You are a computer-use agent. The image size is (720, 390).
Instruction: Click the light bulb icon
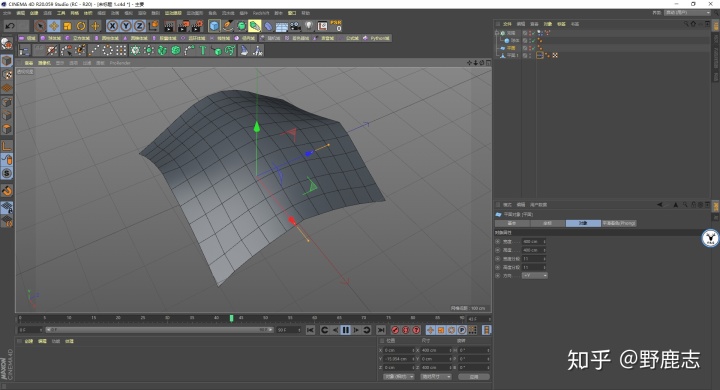point(309,26)
